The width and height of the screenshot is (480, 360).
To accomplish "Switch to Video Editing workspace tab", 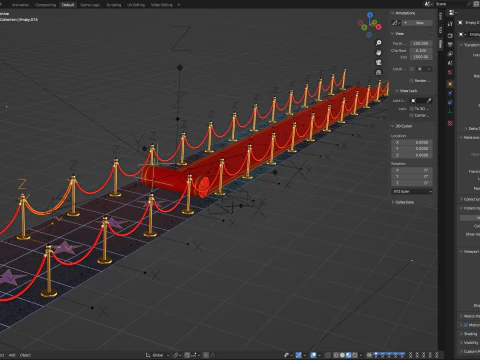I will [x=162, y=5].
